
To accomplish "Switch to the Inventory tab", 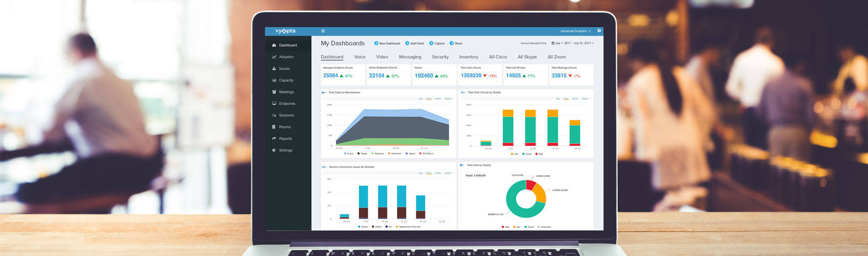I will tap(469, 57).
